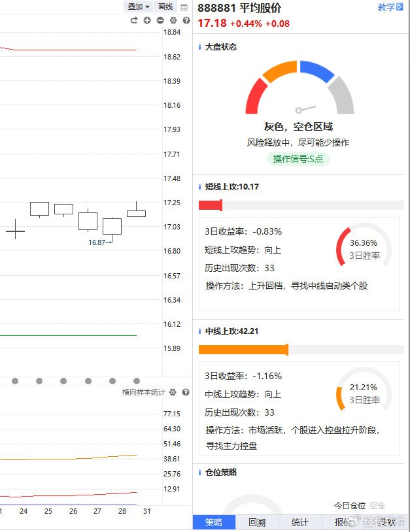Click the 短线上攻 red progress bar

(211, 205)
